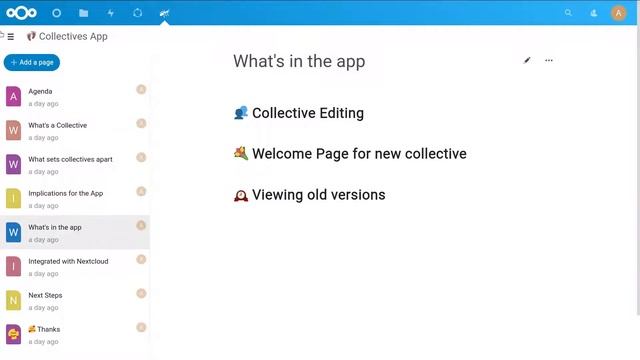Edit the page with pencil icon
The width and height of the screenshot is (640, 360).
pos(527,60)
